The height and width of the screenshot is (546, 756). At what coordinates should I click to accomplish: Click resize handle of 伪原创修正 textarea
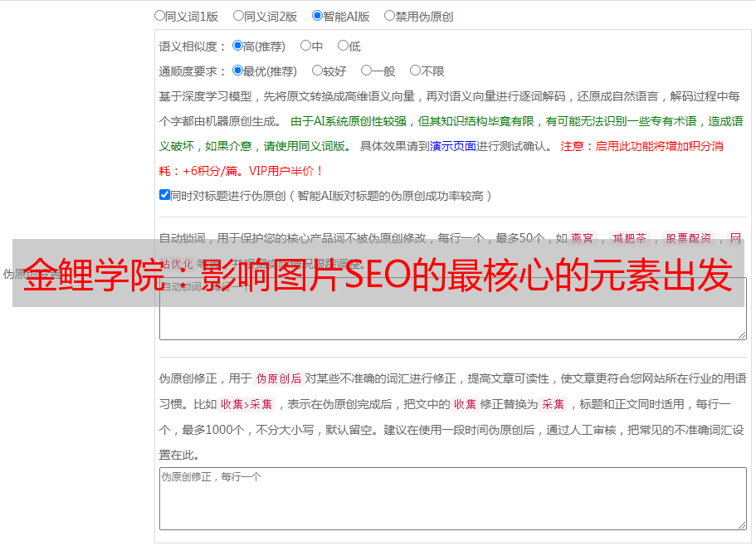742,525
